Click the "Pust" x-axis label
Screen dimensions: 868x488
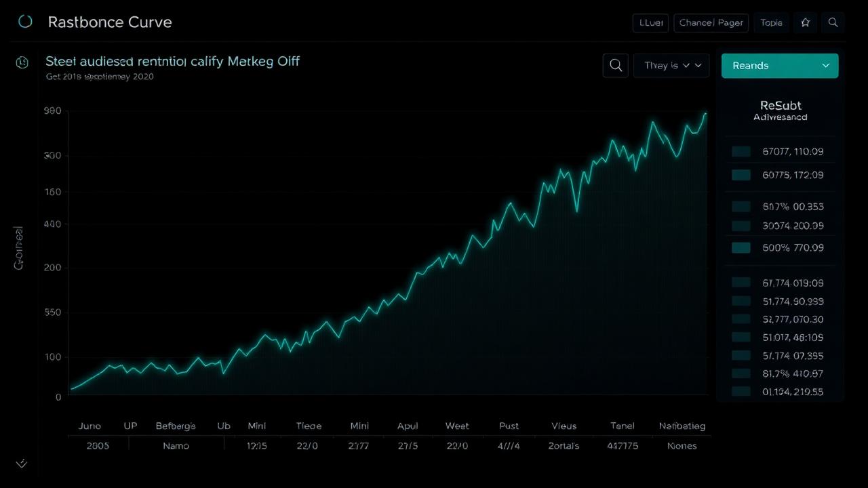click(x=509, y=426)
